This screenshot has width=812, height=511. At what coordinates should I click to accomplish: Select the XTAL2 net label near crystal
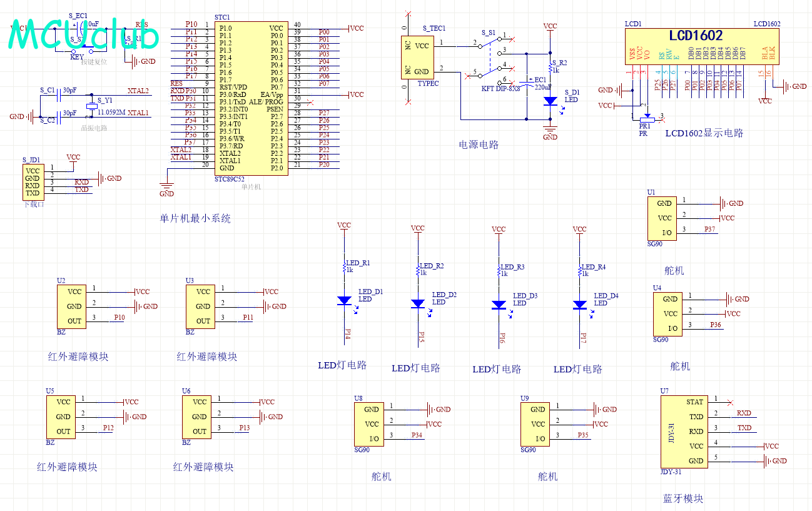pyautogui.click(x=138, y=91)
